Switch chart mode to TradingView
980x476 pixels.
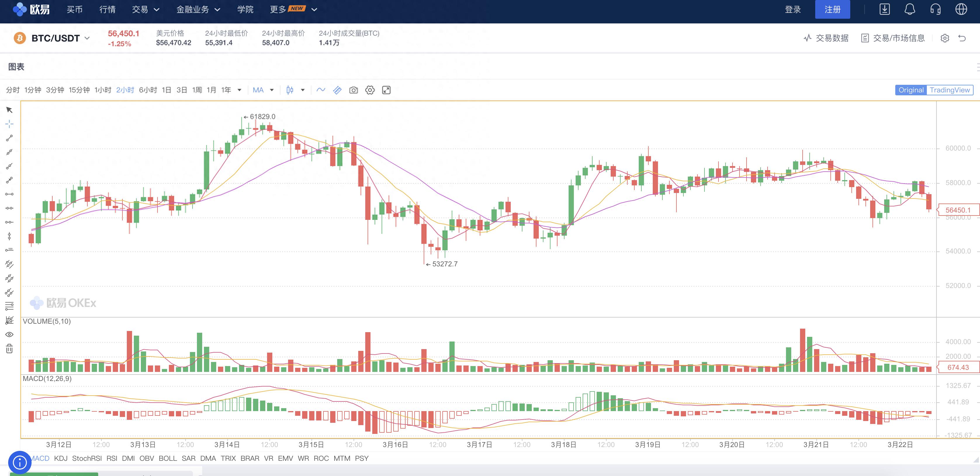[950, 90]
